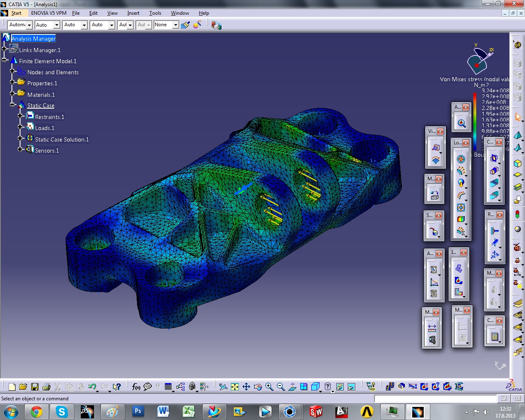Click the Von Mises stress color scale bar

point(475,122)
